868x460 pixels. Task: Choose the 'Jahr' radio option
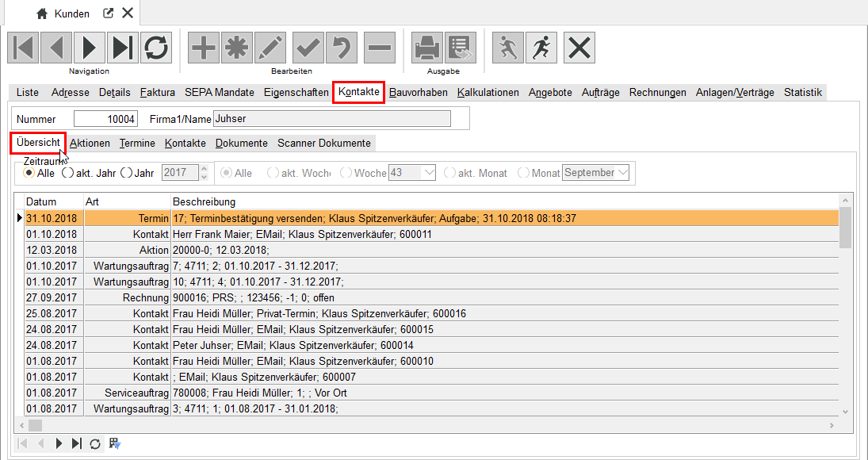(x=125, y=172)
